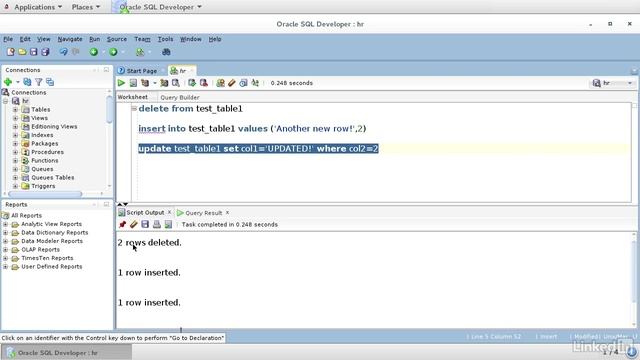Open the Source menu
Image resolution: width=640 pixels, height=360 pixels.
[117, 39]
